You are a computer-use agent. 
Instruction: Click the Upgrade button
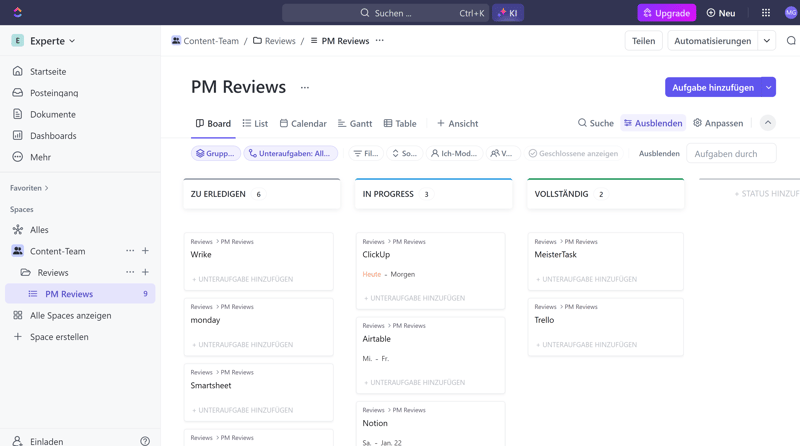click(667, 13)
